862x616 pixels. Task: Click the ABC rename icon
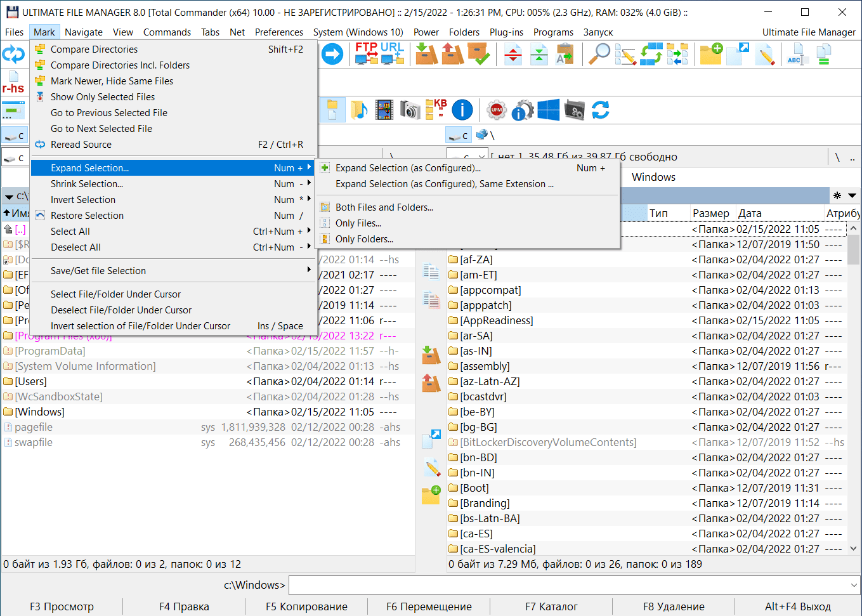click(796, 55)
